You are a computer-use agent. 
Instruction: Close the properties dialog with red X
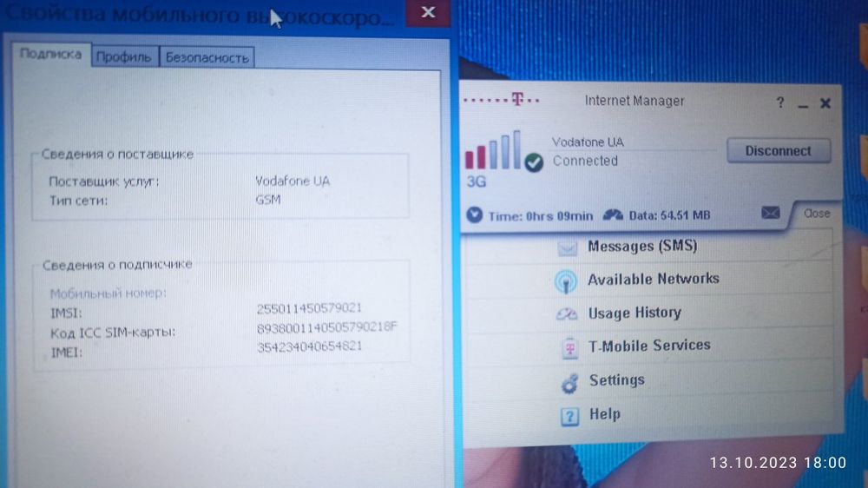click(x=428, y=13)
